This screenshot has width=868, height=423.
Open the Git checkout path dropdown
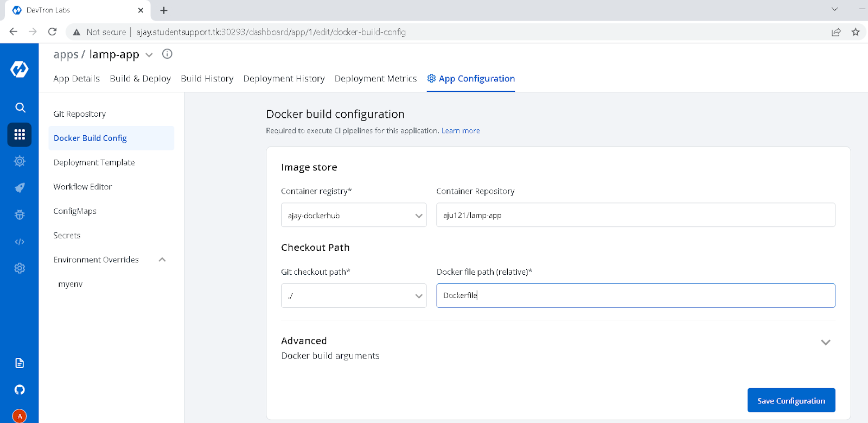pos(354,295)
